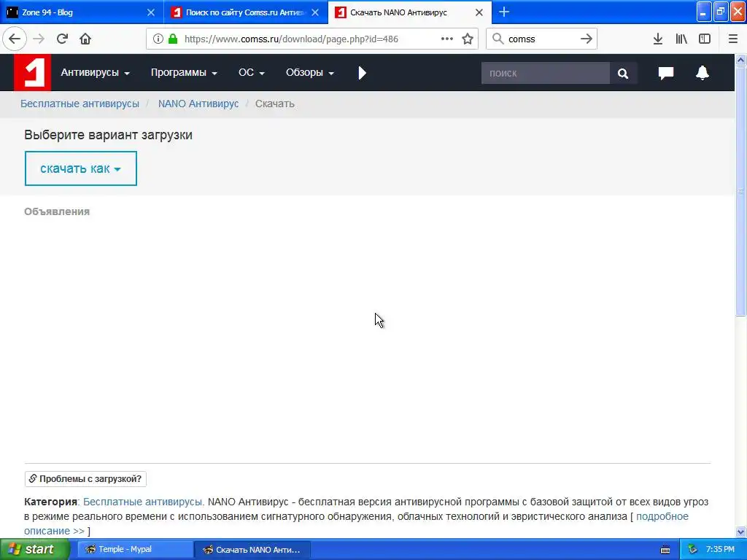Click the Объявления label

tap(57, 211)
